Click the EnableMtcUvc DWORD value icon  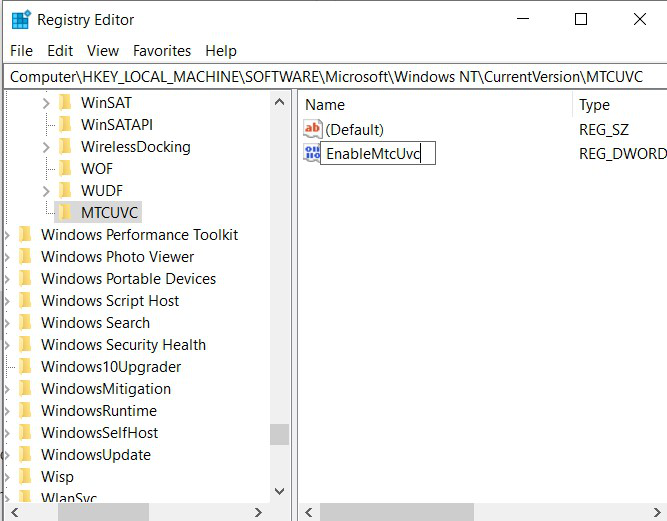(x=312, y=153)
